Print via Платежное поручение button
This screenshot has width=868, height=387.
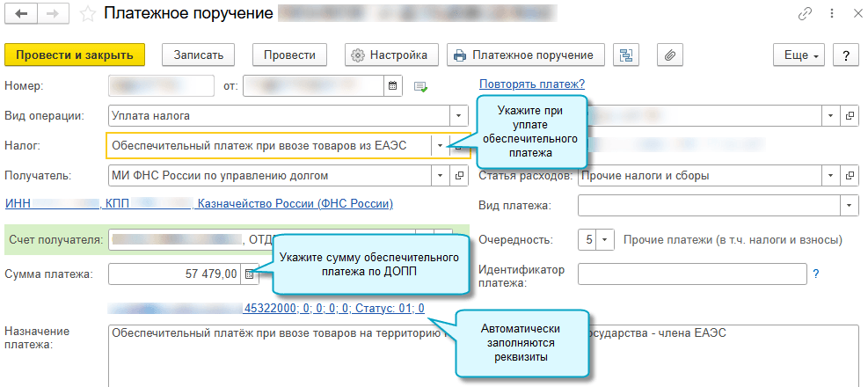pyautogui.click(x=525, y=55)
